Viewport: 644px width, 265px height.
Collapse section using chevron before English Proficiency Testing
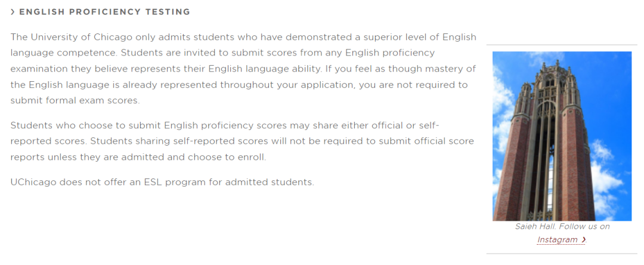click(13, 12)
